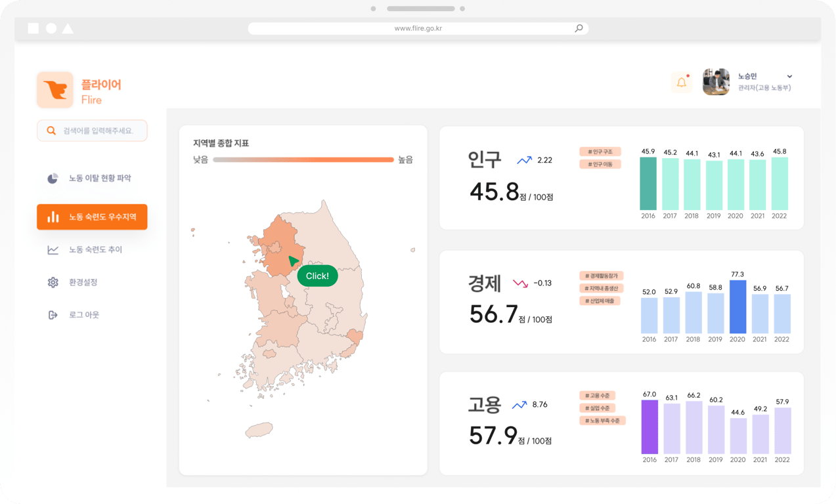
Task: Click the logout arrow icon beside 로그 아웃
Action: coord(53,315)
